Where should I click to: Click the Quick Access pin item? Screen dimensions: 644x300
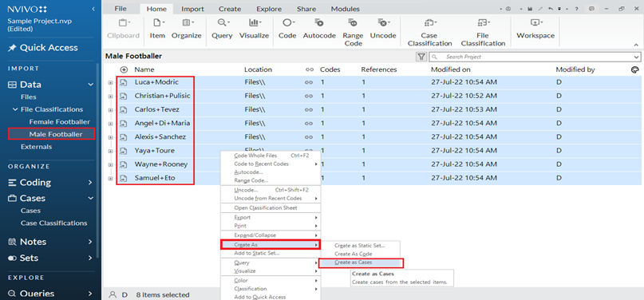coord(43,48)
